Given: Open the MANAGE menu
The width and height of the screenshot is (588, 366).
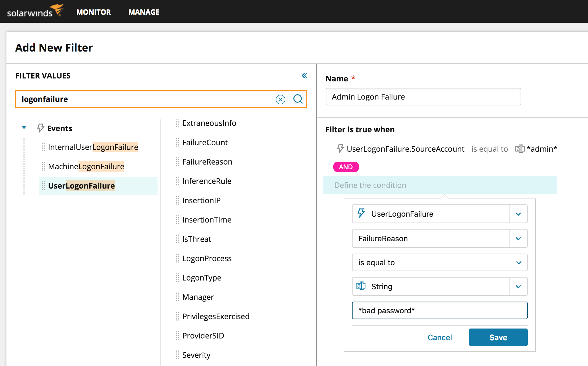Looking at the screenshot, I should (144, 12).
